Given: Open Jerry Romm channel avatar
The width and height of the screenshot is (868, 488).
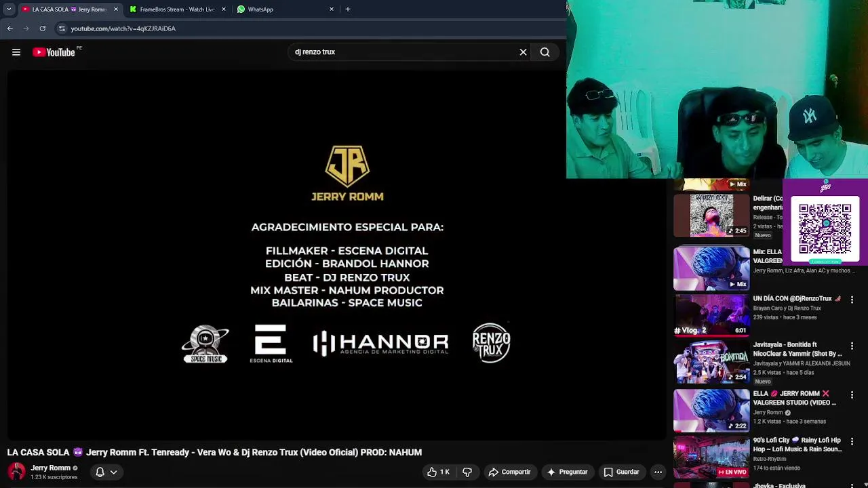Looking at the screenshot, I should 16,472.
